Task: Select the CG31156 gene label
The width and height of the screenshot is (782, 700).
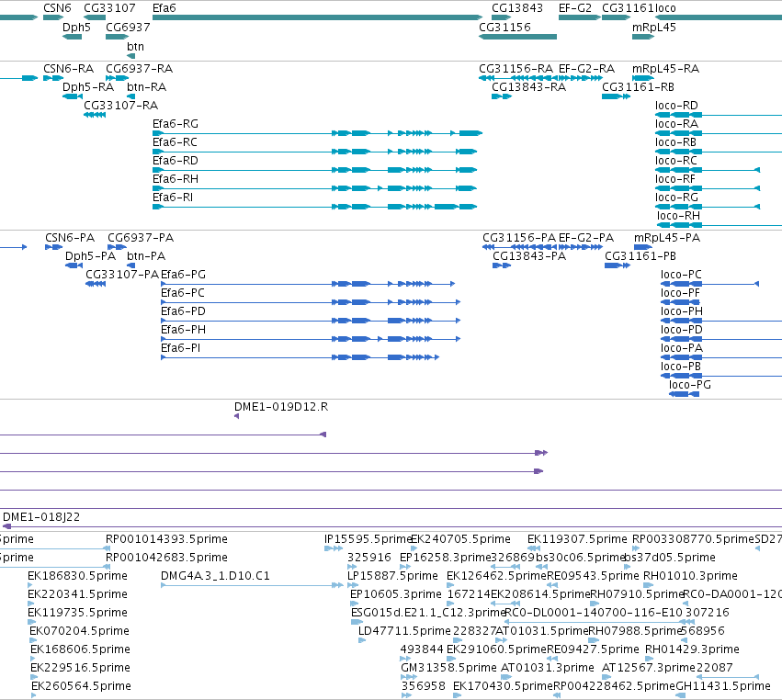Action: (504, 27)
